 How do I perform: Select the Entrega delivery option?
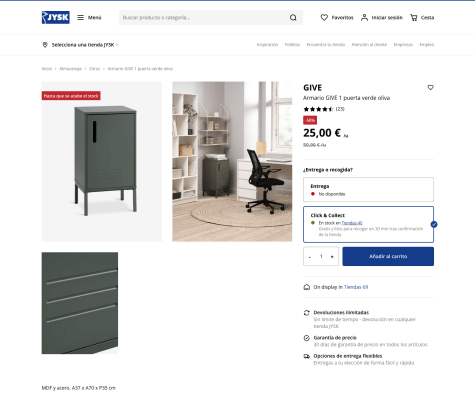tap(368, 189)
